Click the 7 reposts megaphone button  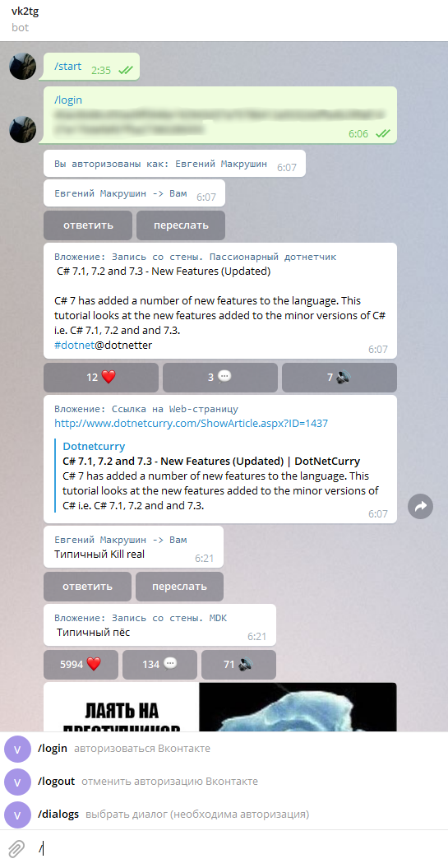339,378
